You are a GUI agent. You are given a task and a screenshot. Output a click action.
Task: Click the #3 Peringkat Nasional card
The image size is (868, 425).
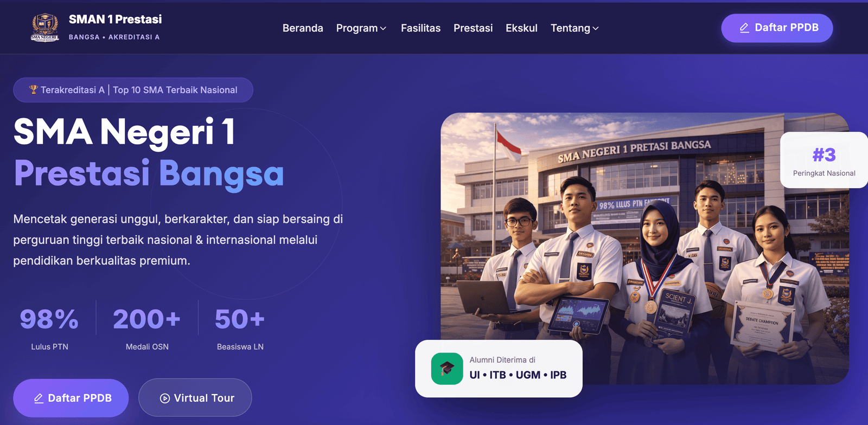click(824, 160)
